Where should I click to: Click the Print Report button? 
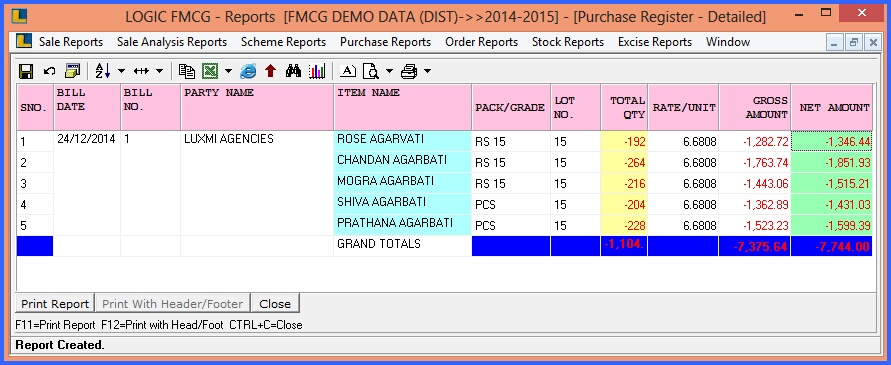55,304
